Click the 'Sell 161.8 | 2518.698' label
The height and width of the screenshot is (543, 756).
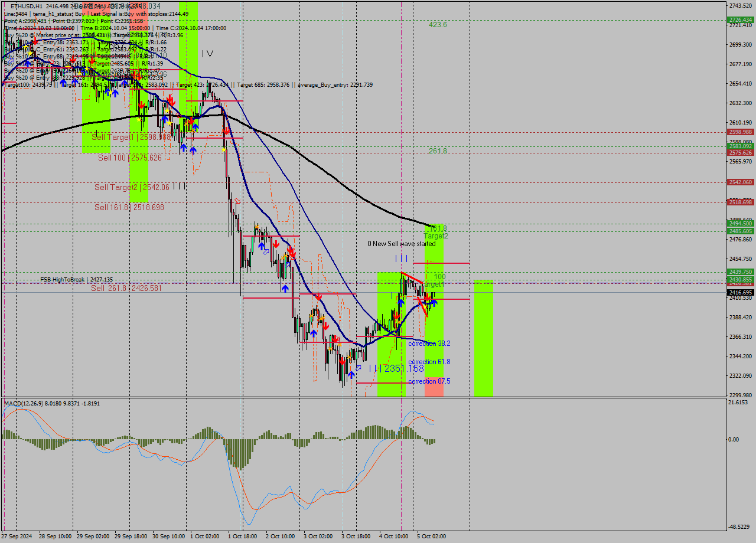(x=129, y=207)
